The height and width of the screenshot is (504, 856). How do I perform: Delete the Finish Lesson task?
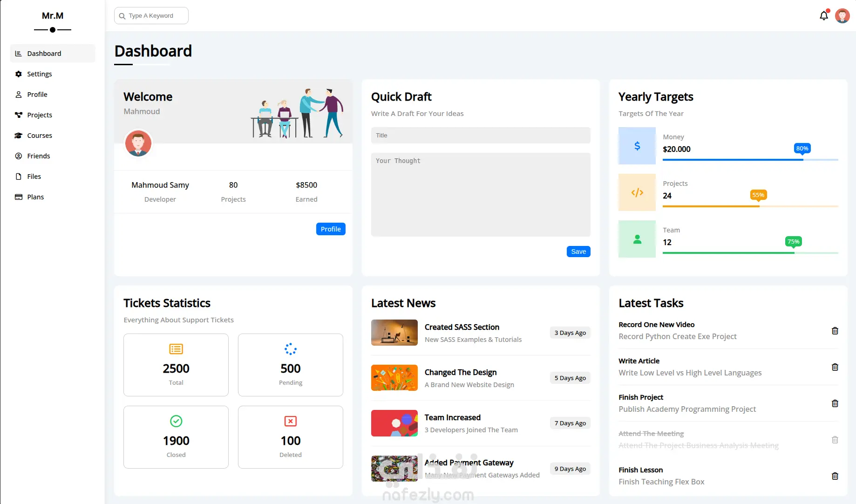pyautogui.click(x=835, y=476)
